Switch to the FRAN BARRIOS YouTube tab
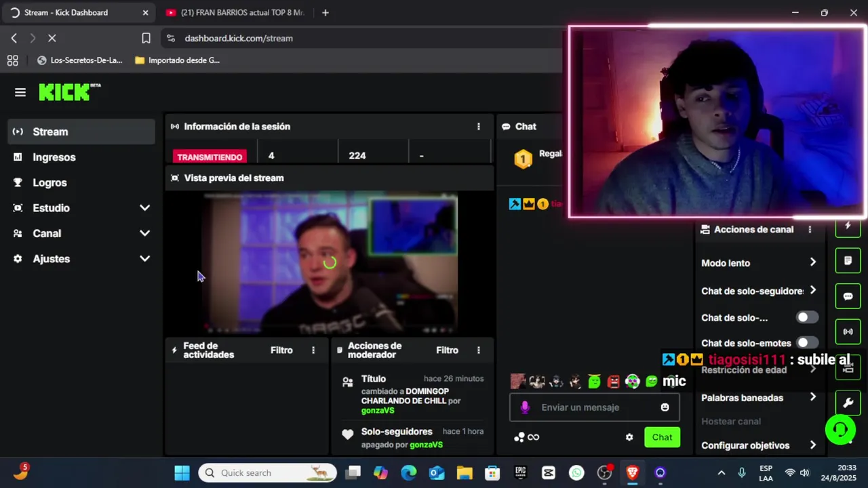Screen dimensions: 868x488 (x=235, y=12)
